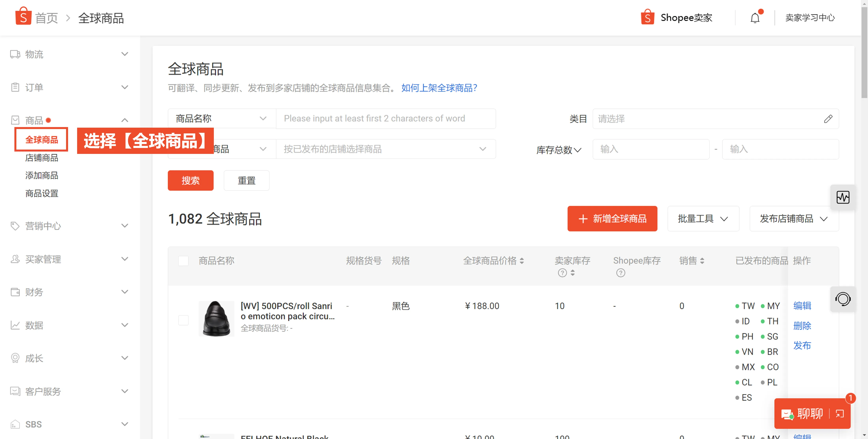Viewport: 868px width, 439px height.
Task: Toggle the select-all checkbox in table header
Action: pos(184,260)
